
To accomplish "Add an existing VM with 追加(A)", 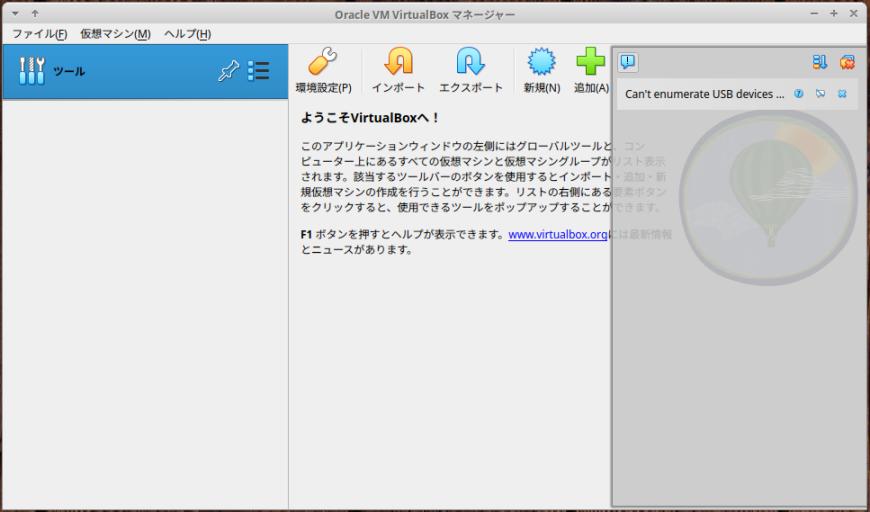I will [x=591, y=70].
